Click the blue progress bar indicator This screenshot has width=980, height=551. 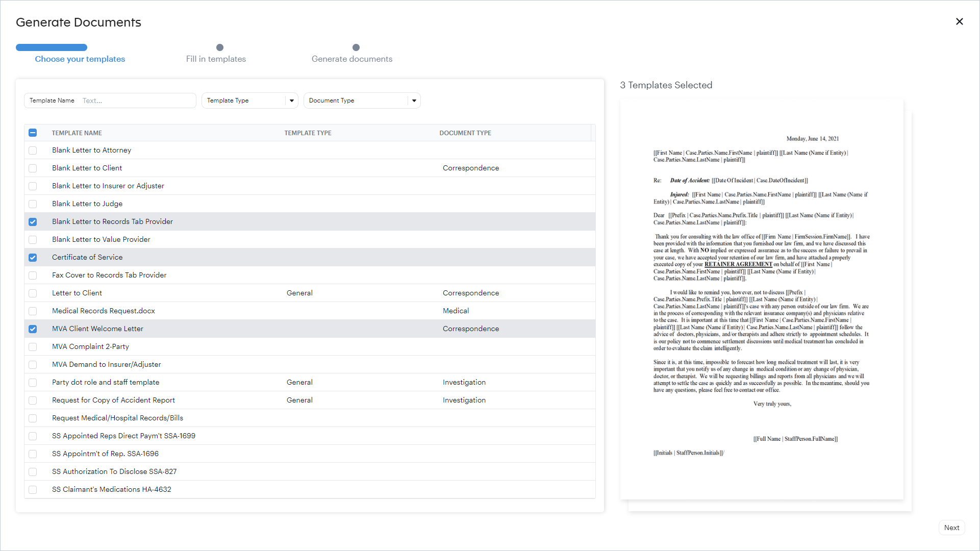click(52, 47)
